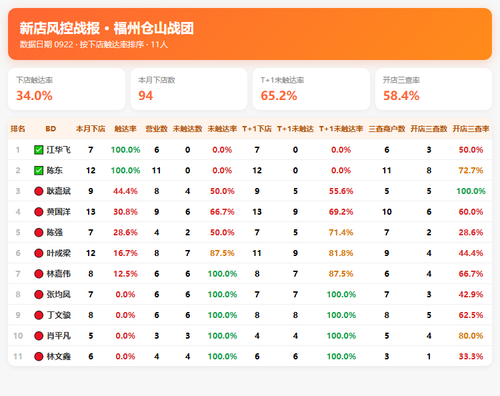Click the 下店触达率 34.0% summary card

click(67, 89)
